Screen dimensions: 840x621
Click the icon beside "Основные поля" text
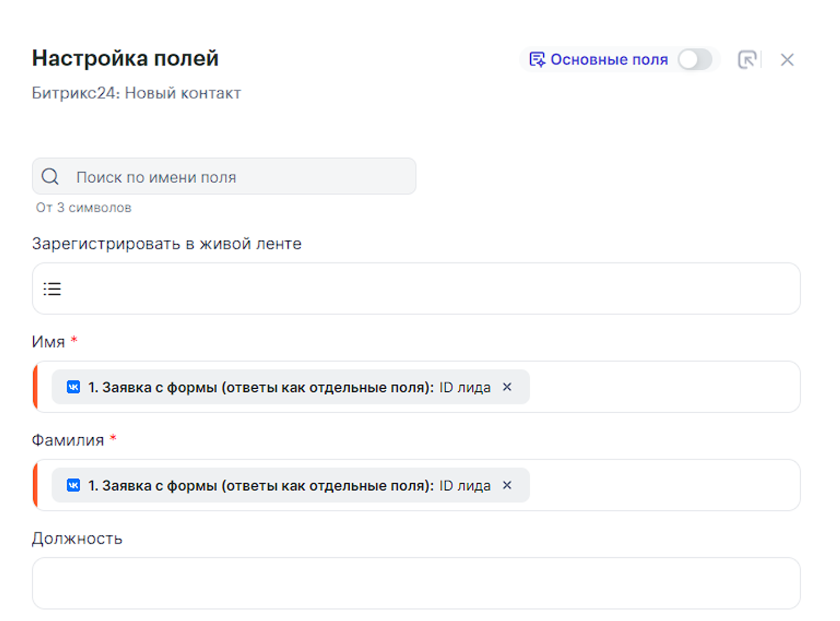point(537,59)
